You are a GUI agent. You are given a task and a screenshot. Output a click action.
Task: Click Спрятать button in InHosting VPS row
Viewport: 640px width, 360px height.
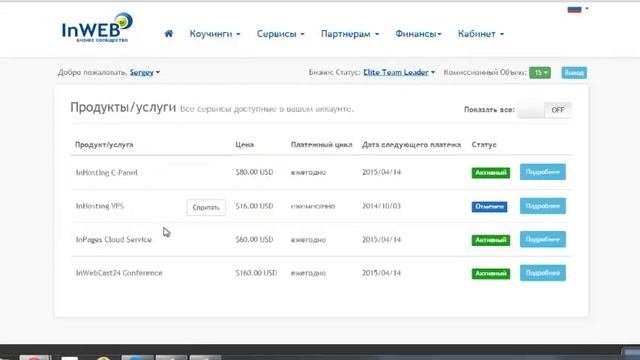[x=206, y=207]
